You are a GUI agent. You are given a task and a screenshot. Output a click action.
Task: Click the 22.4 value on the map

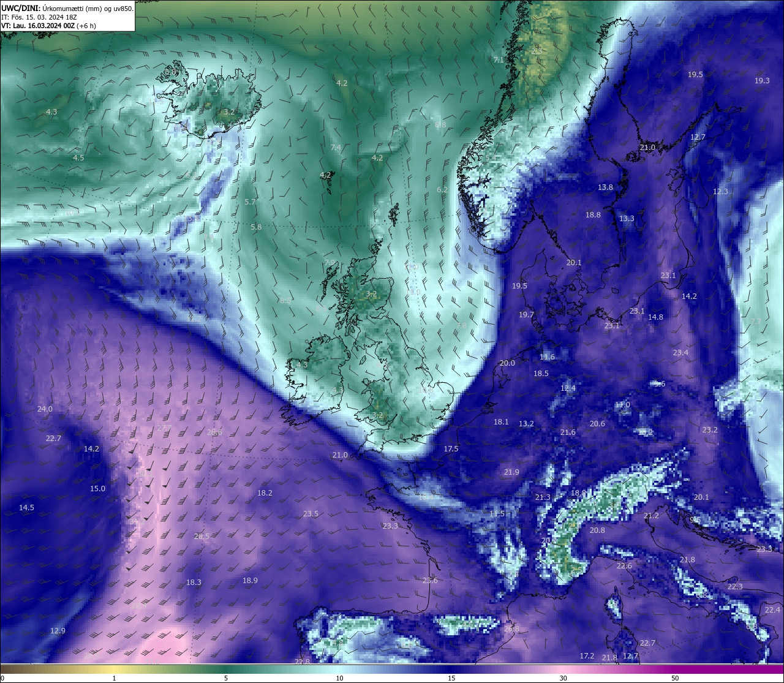[x=772, y=610]
